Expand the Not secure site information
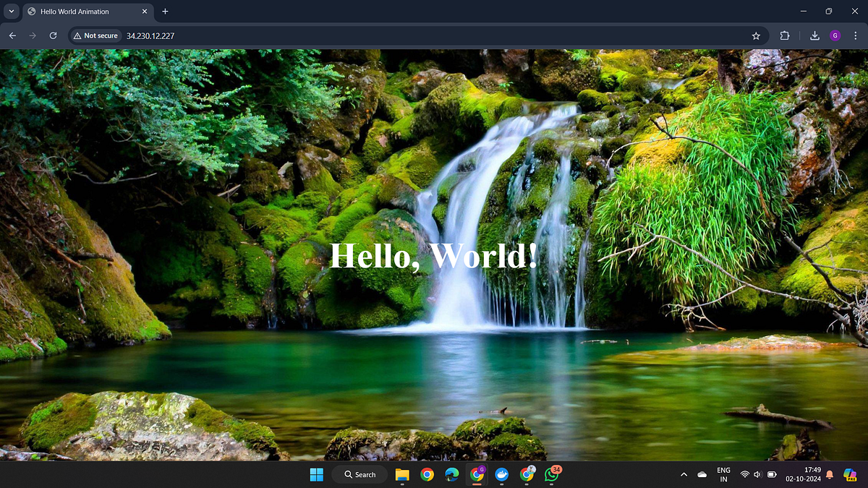This screenshot has width=868, height=488. tap(94, 35)
